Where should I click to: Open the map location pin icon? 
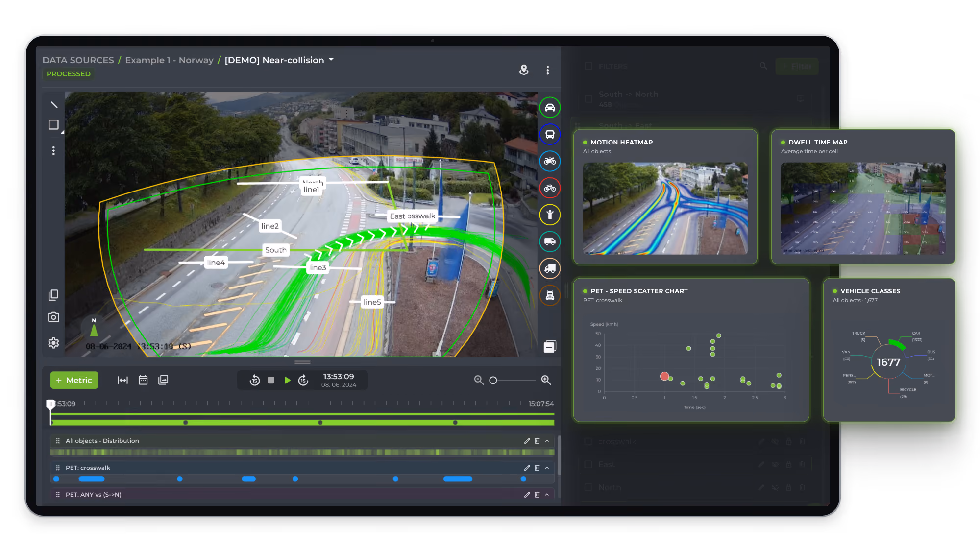pos(524,70)
